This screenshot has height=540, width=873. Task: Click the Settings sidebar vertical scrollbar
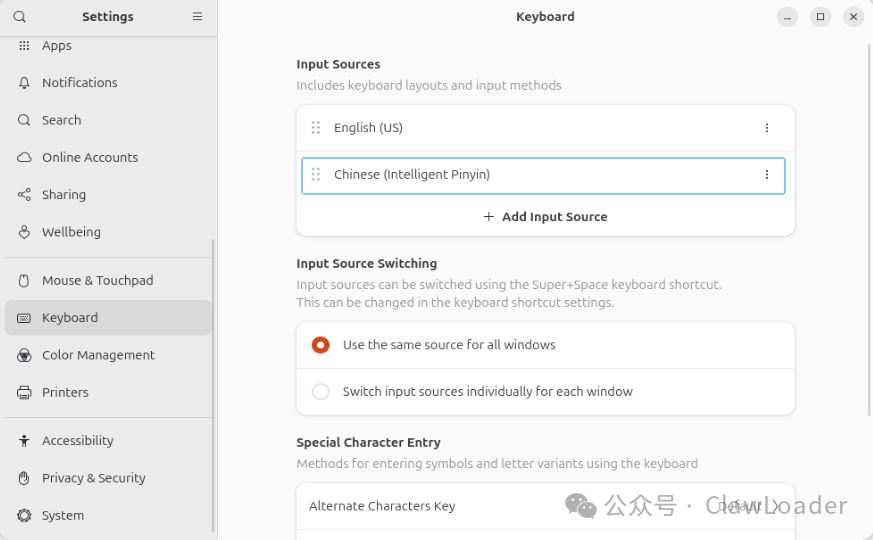213,386
